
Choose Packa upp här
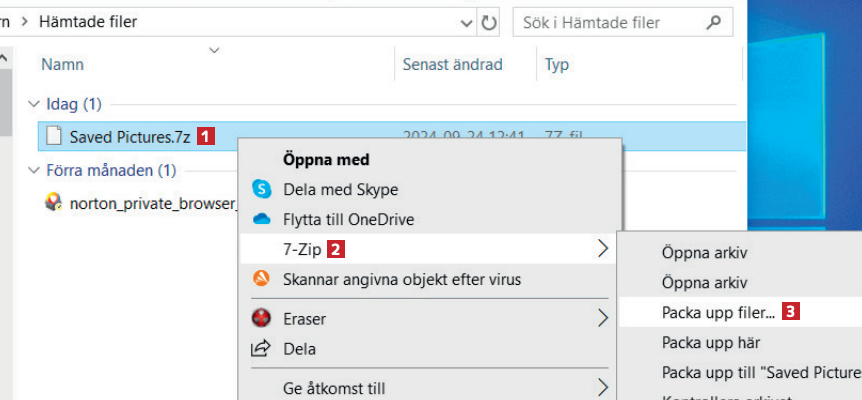711,342
